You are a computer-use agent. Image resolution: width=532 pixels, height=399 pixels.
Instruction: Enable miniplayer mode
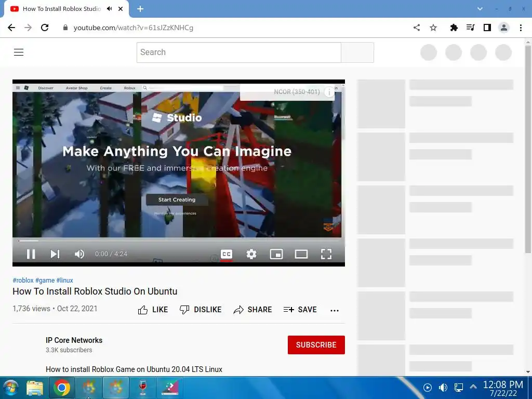276,254
